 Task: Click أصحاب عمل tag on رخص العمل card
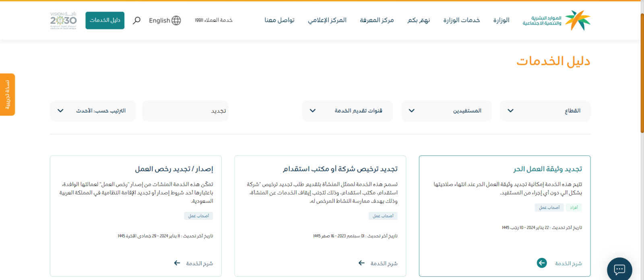(x=198, y=216)
